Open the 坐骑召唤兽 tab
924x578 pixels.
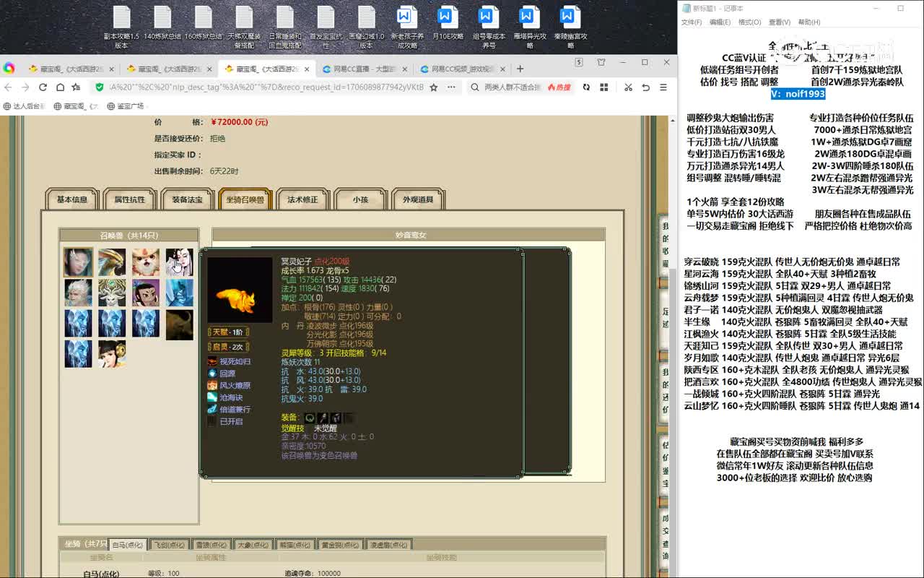(x=245, y=199)
